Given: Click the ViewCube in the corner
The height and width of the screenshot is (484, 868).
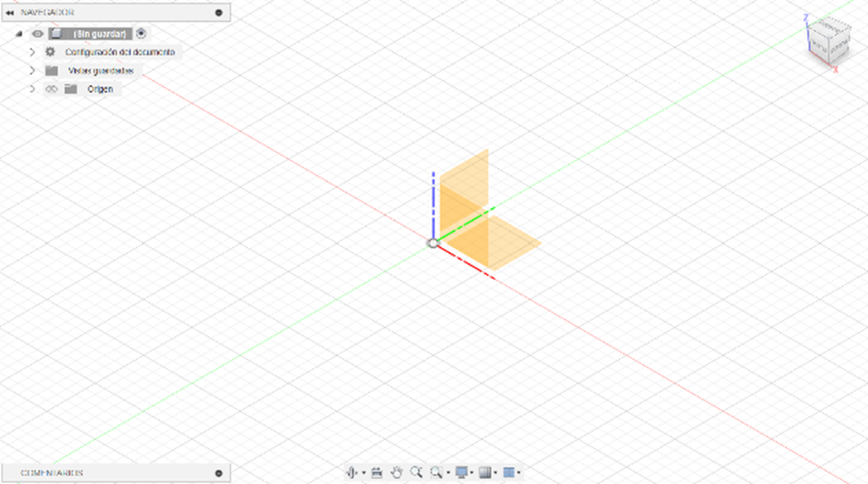Looking at the screenshot, I should [x=828, y=40].
